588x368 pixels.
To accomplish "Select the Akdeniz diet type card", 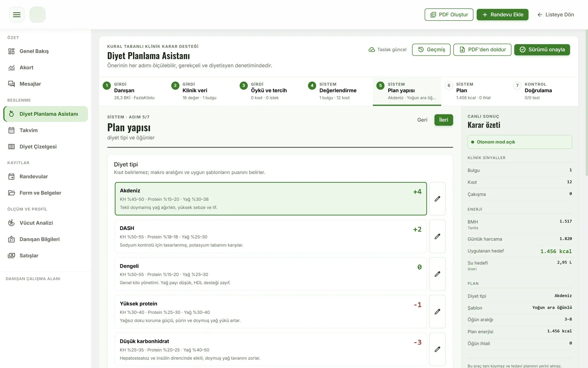I will tap(271, 199).
